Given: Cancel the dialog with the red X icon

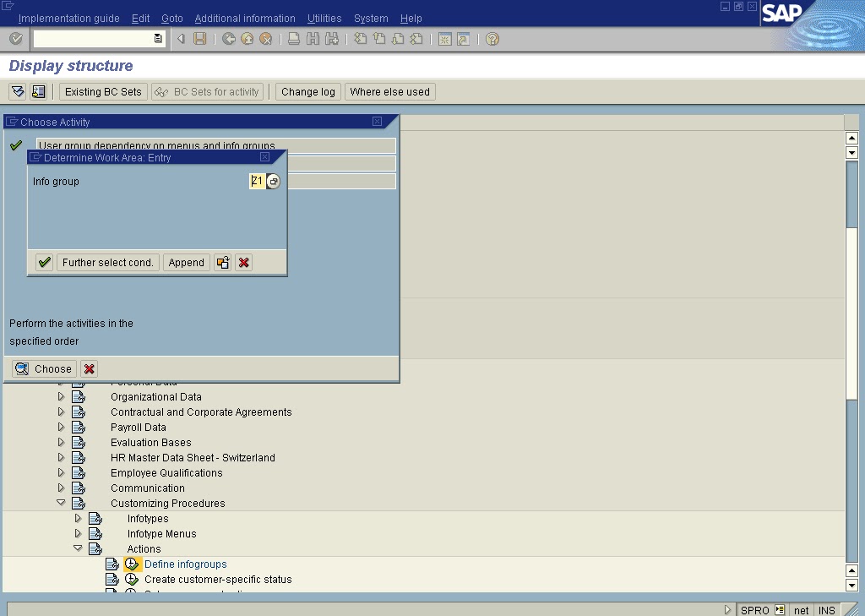Looking at the screenshot, I should tap(243, 262).
